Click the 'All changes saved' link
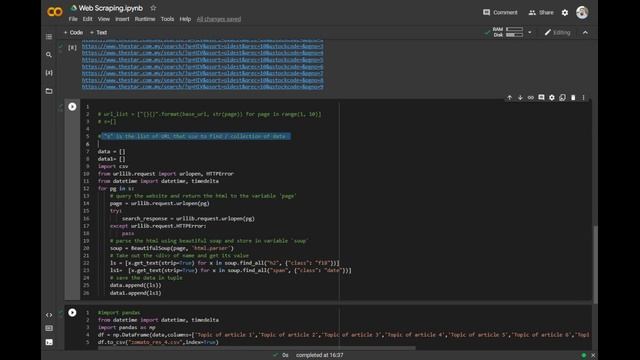Screen dimensions: 640x360 [219, 19]
